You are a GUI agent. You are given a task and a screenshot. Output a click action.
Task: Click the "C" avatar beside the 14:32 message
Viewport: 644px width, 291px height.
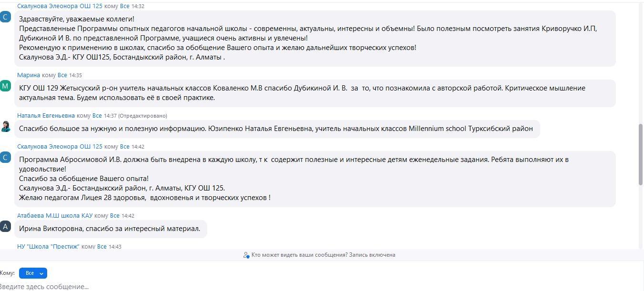click(x=5, y=17)
